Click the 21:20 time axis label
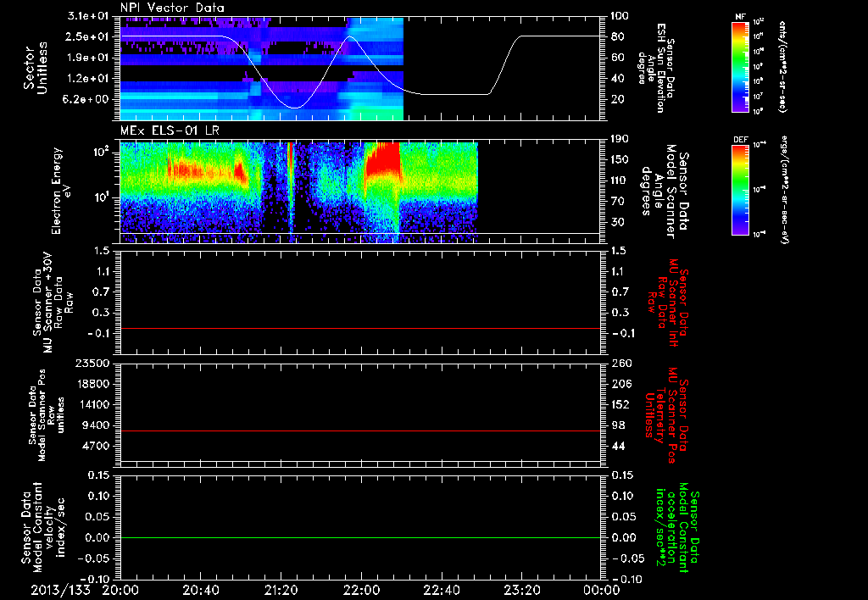 tap(281, 590)
